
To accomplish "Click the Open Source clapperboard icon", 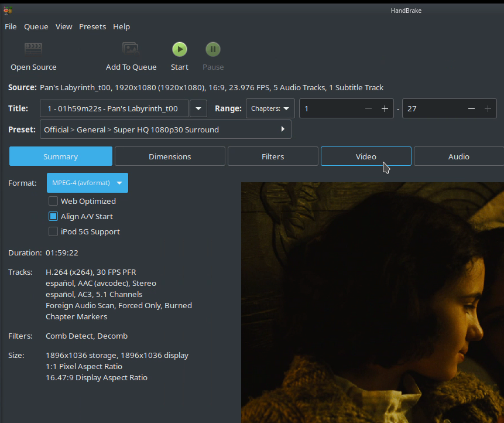I will pos(33,49).
